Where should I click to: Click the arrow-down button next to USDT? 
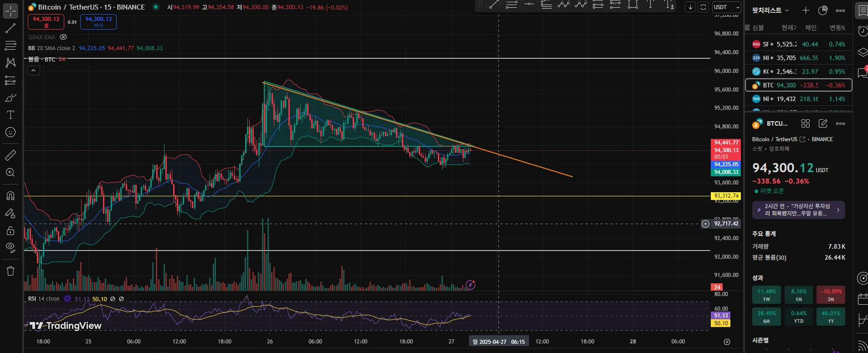pos(690,7)
